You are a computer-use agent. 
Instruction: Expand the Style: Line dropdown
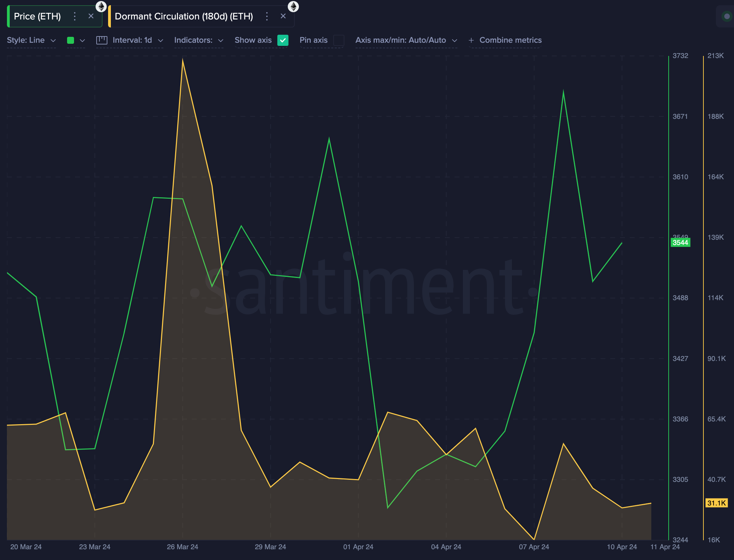coord(31,40)
